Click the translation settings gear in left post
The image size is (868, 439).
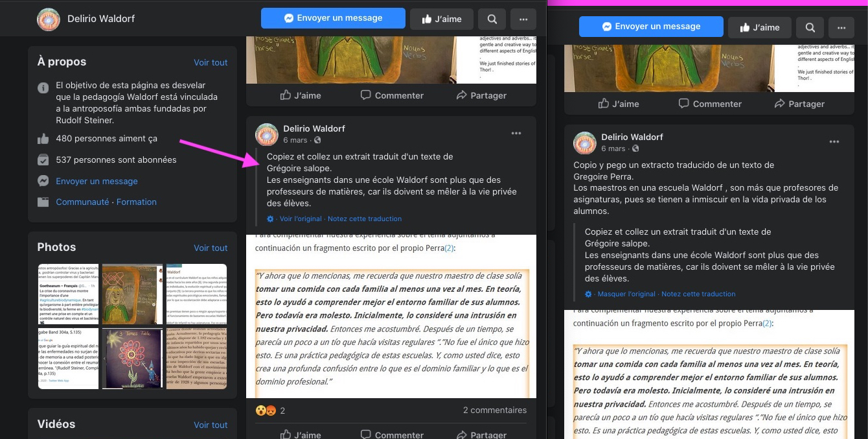pos(271,219)
